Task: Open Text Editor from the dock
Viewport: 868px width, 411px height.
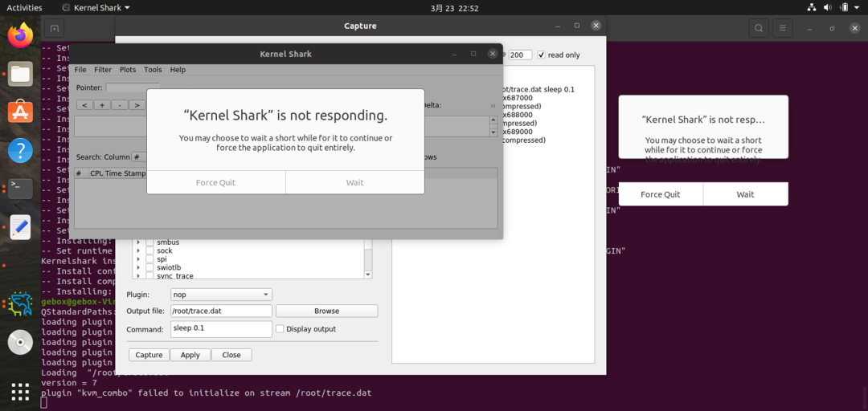Action: [20, 227]
